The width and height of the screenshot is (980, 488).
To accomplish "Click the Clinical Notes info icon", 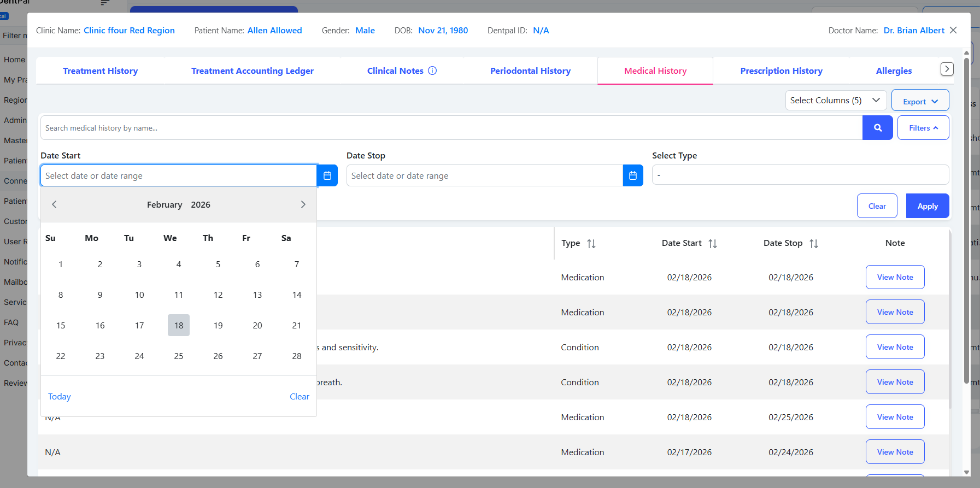I will coord(432,70).
